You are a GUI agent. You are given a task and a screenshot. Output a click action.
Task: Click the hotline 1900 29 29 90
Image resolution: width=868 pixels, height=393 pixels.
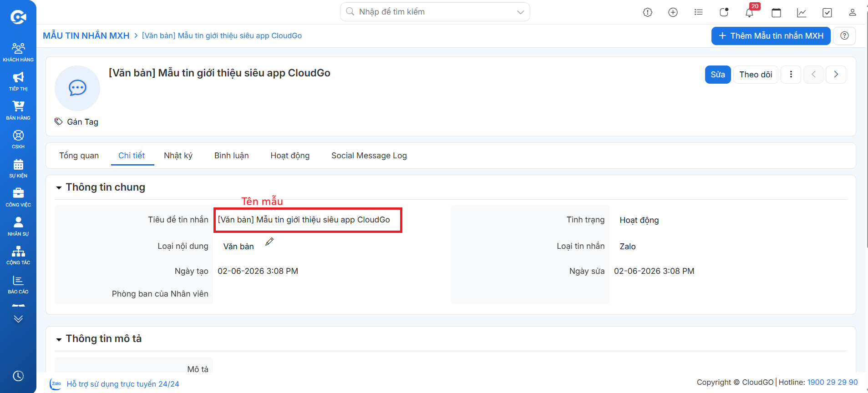(832, 382)
